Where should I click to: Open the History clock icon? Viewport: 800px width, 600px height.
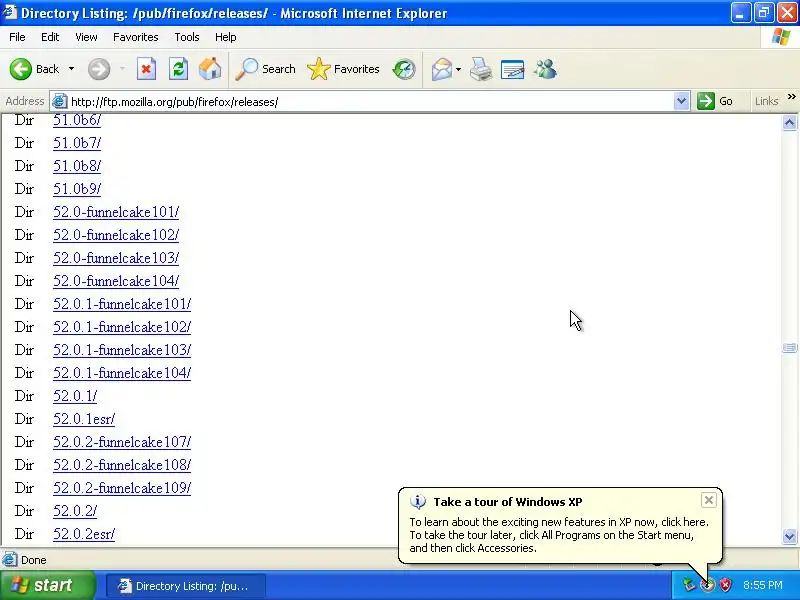coord(404,69)
